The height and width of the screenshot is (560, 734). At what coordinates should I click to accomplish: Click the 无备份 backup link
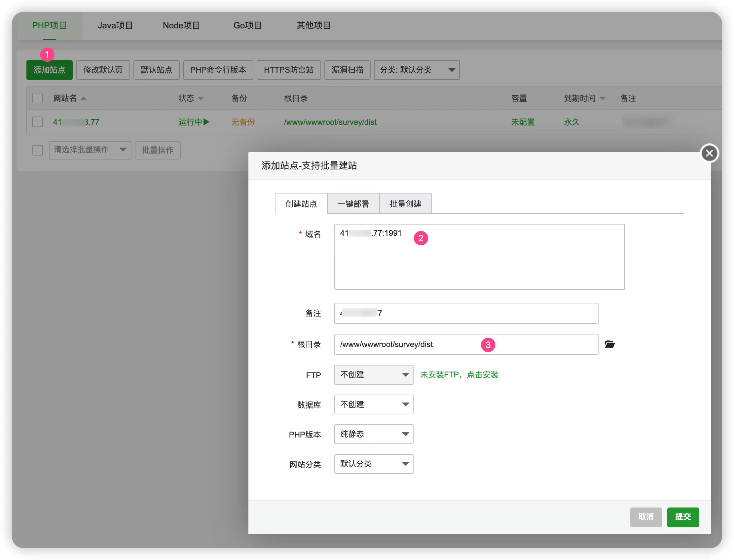coord(243,122)
